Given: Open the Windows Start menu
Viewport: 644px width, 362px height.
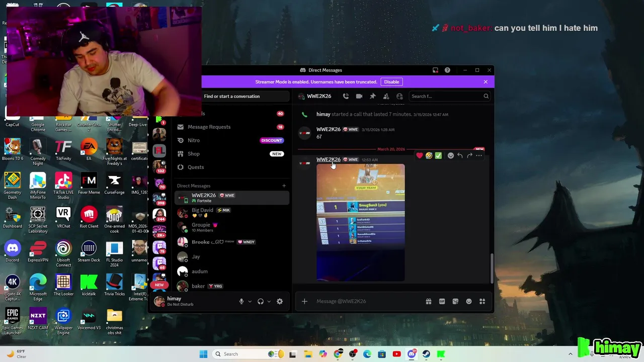Looking at the screenshot, I should (203, 354).
